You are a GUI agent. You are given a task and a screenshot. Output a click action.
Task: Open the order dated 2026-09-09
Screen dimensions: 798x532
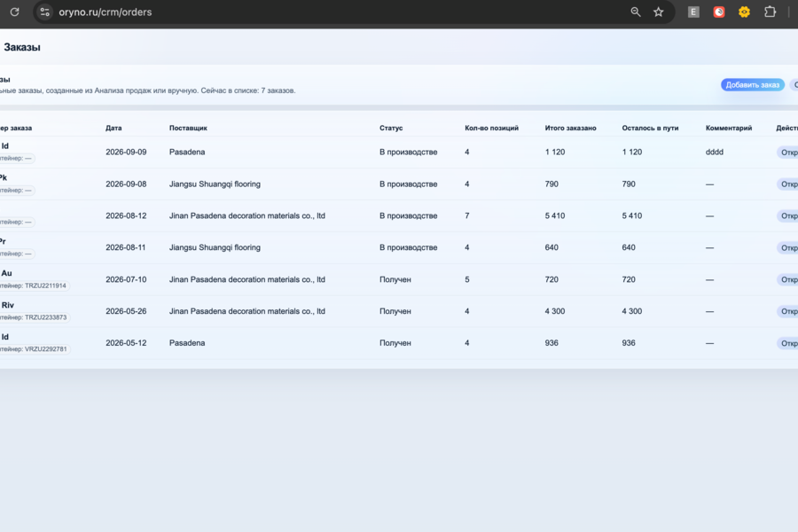pos(789,153)
